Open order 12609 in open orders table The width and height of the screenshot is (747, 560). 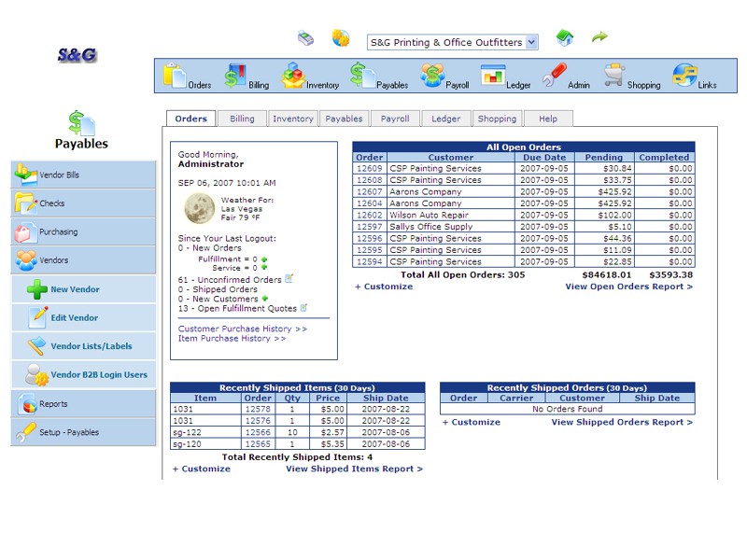click(x=370, y=169)
